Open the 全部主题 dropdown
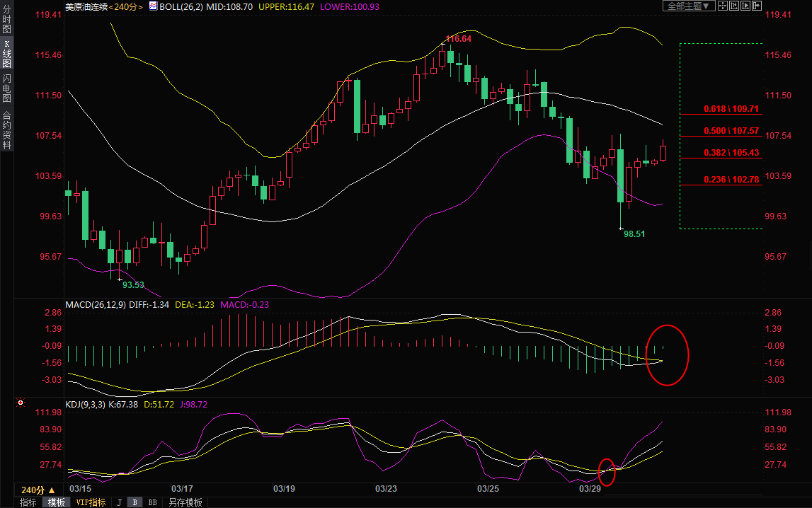Viewport: 812px width, 508px height. coord(687,6)
